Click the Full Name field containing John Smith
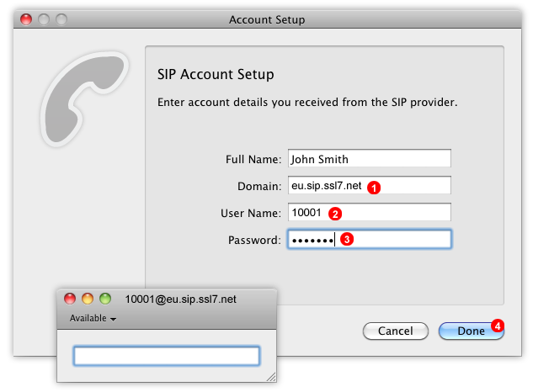The image size is (533, 392). [370, 158]
